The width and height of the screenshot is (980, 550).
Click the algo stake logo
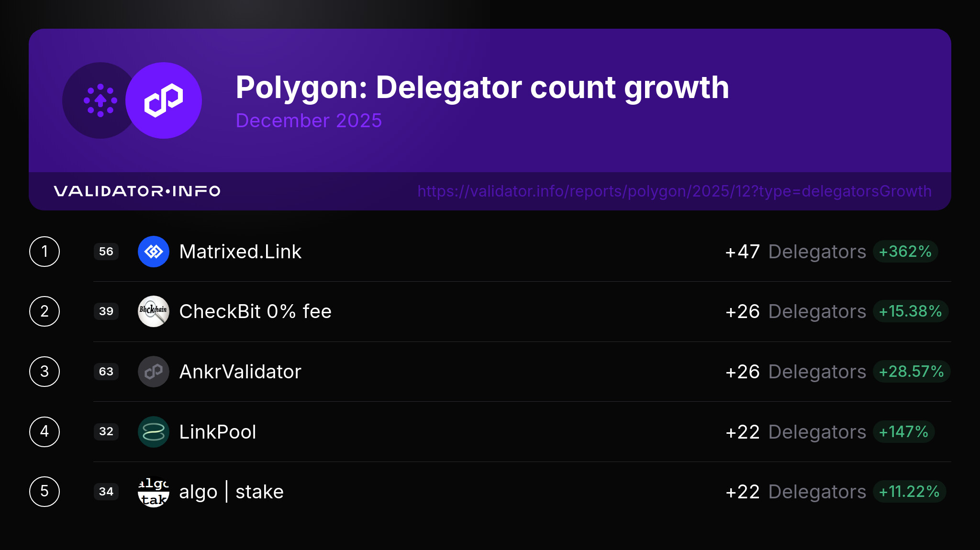(154, 492)
